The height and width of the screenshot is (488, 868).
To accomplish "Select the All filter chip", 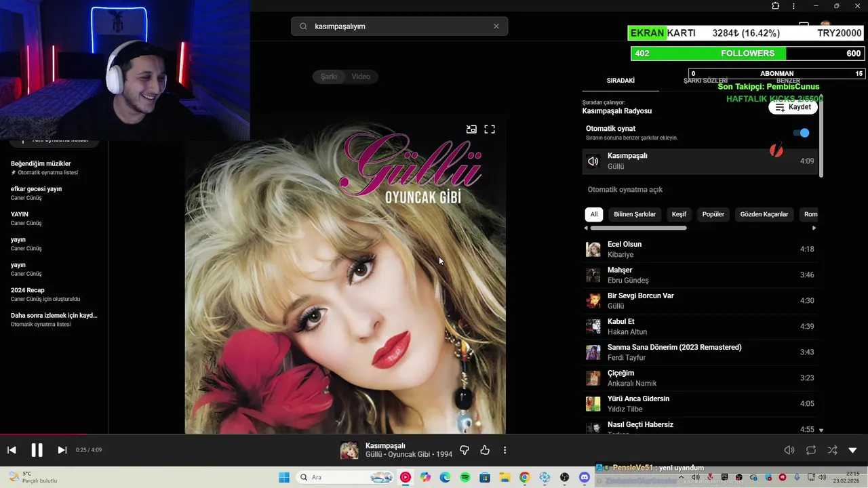I will tap(594, 214).
